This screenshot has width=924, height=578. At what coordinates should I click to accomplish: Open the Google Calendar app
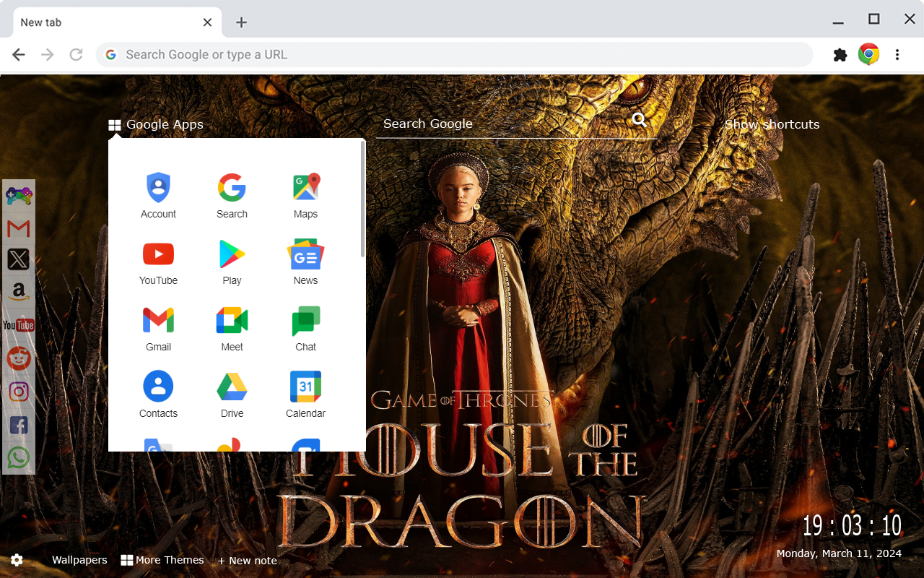coord(305,395)
